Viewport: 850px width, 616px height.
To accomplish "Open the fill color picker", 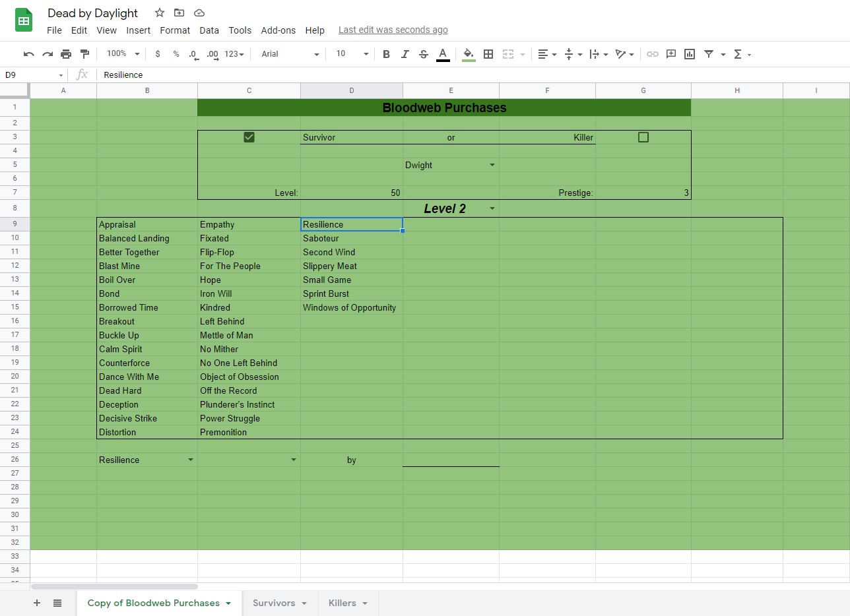I will point(469,54).
